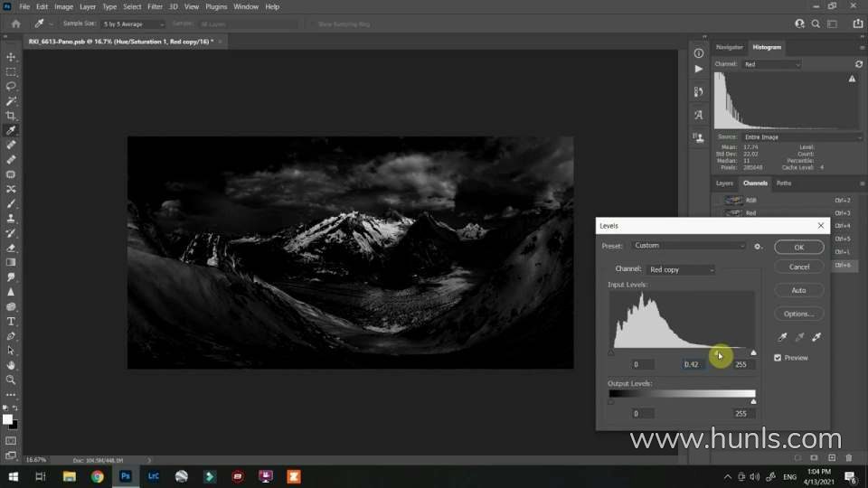The image size is (868, 488).
Task: Open the Red copy channel dropdown
Action: pyautogui.click(x=681, y=269)
